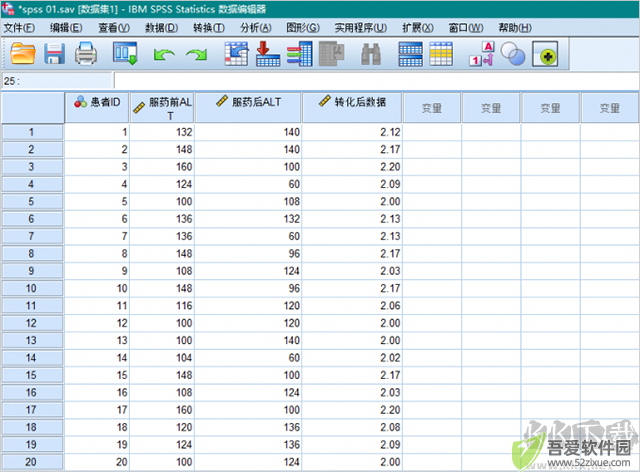Select row header 20
Viewport: 640px width, 472px height.
click(32, 462)
